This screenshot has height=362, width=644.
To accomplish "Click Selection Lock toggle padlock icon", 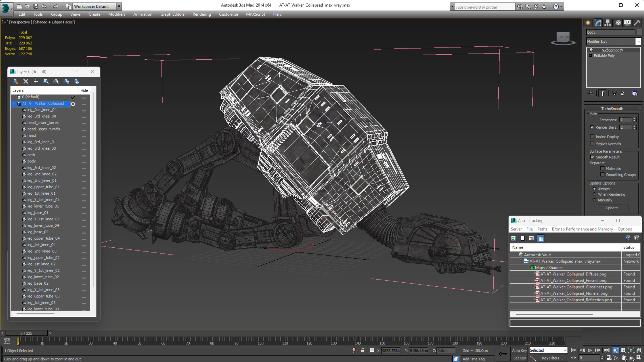I will 363,350.
